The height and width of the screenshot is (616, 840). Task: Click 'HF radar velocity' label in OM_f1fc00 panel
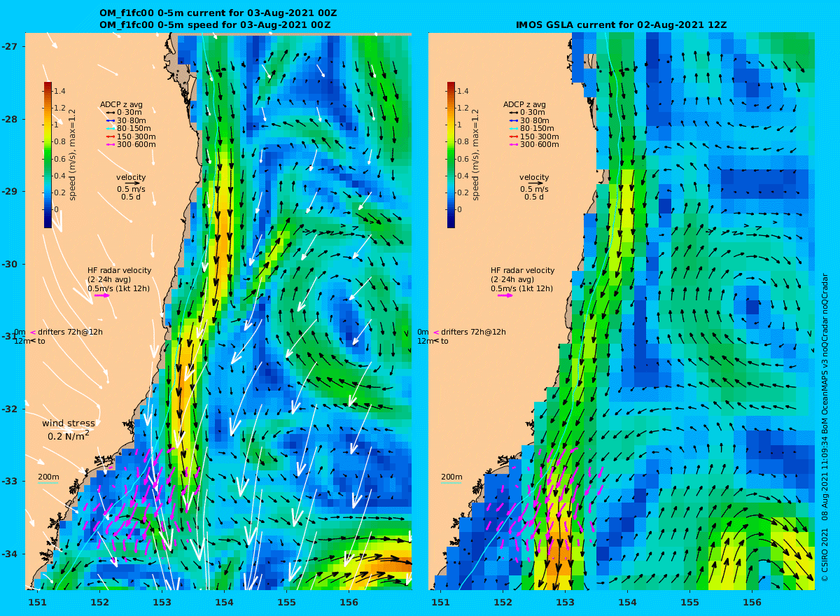119,271
